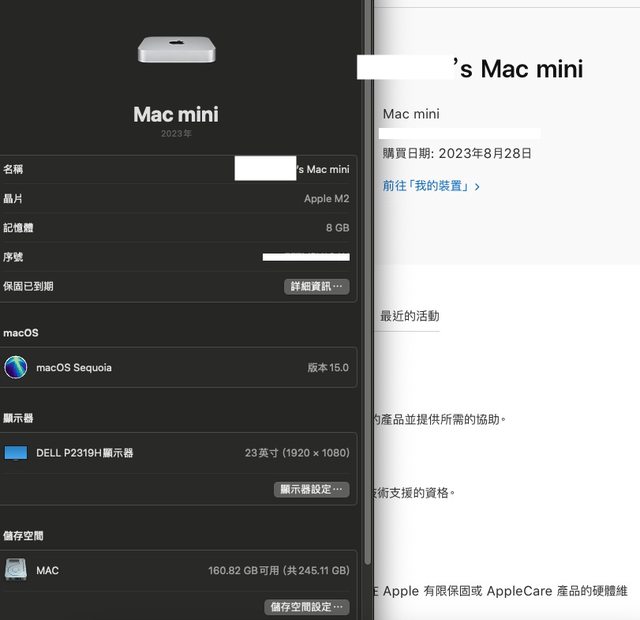Image resolution: width=640 pixels, height=620 pixels.
Task: Open 顯示器設定 display settings
Action: click(x=311, y=489)
